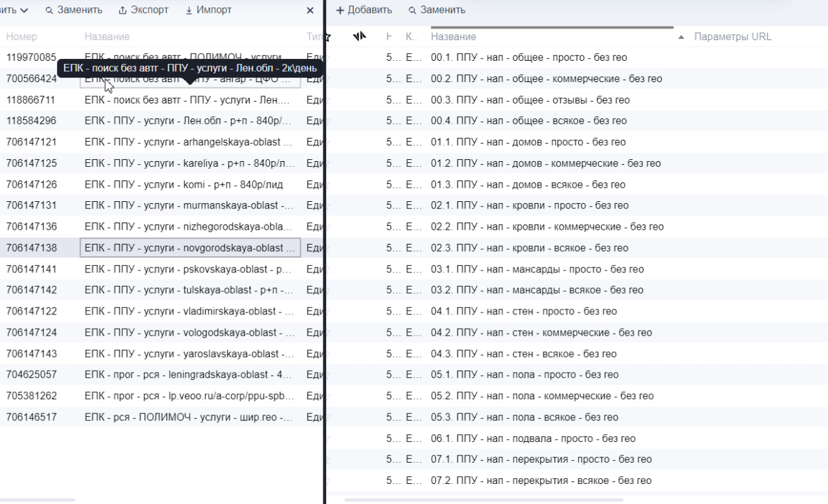This screenshot has width=828, height=504.
Task: Click the sort arrow beside groups Название header
Action: click(x=681, y=38)
